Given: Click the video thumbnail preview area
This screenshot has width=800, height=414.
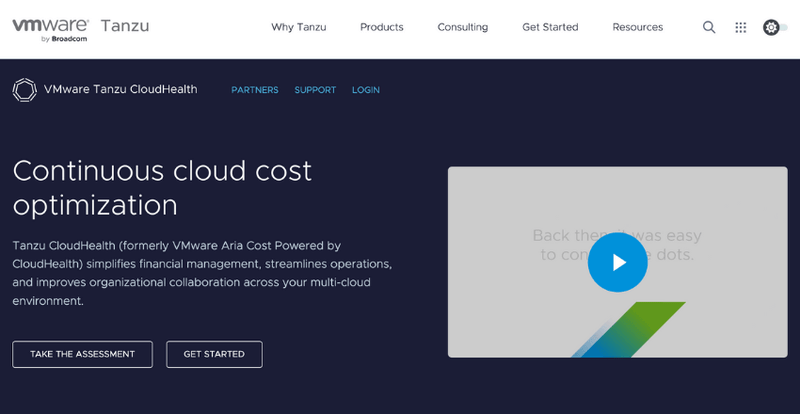Looking at the screenshot, I should coord(617,262).
